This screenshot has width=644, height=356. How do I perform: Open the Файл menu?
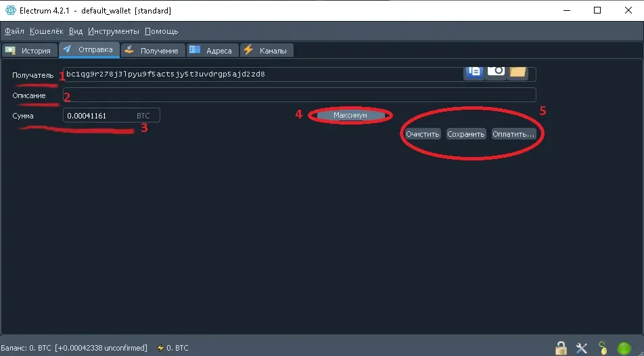coord(14,31)
